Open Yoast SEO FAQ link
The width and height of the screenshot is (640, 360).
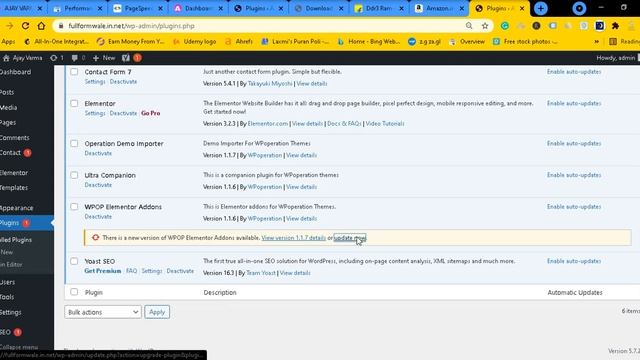tap(131, 271)
